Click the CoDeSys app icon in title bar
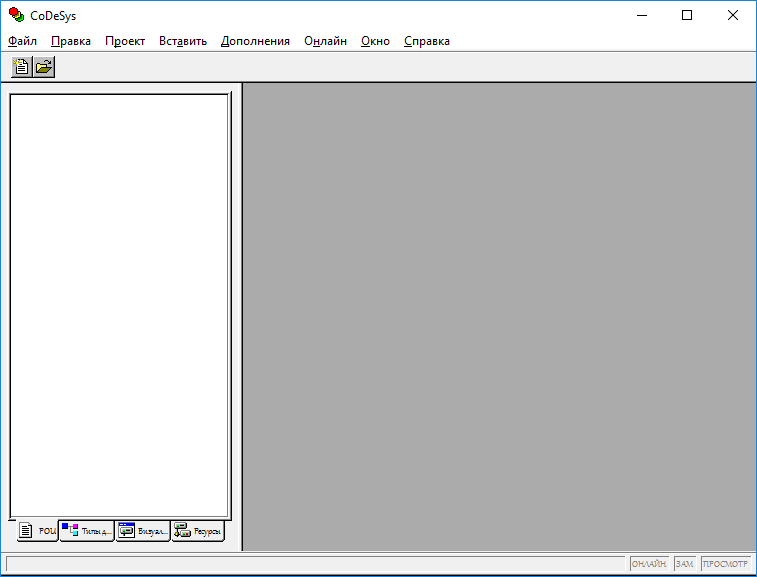Image resolution: width=757 pixels, height=577 pixels. click(16, 15)
